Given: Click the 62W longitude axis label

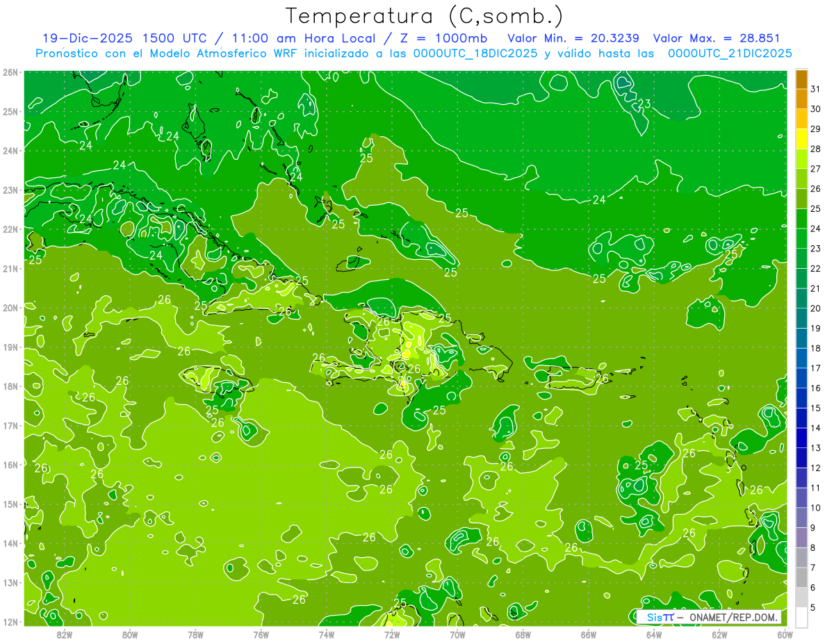Looking at the screenshot, I should tap(719, 634).
